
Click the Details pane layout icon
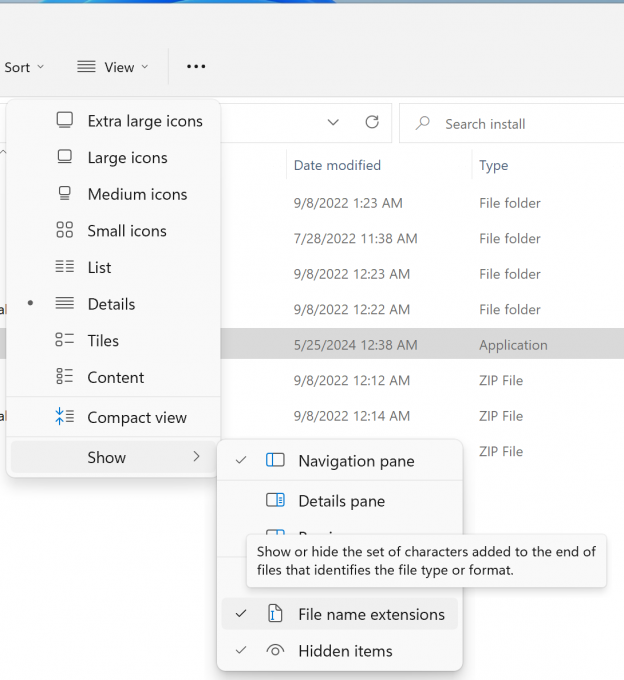point(275,500)
